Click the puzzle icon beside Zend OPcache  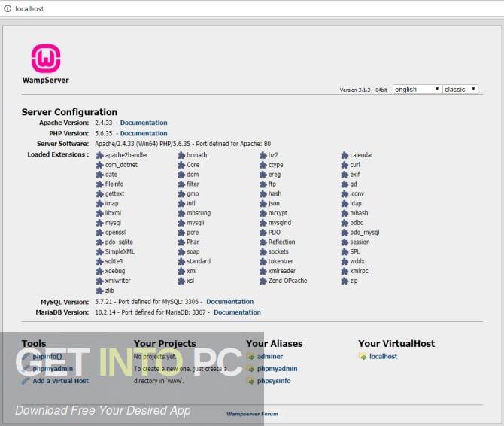click(x=263, y=281)
